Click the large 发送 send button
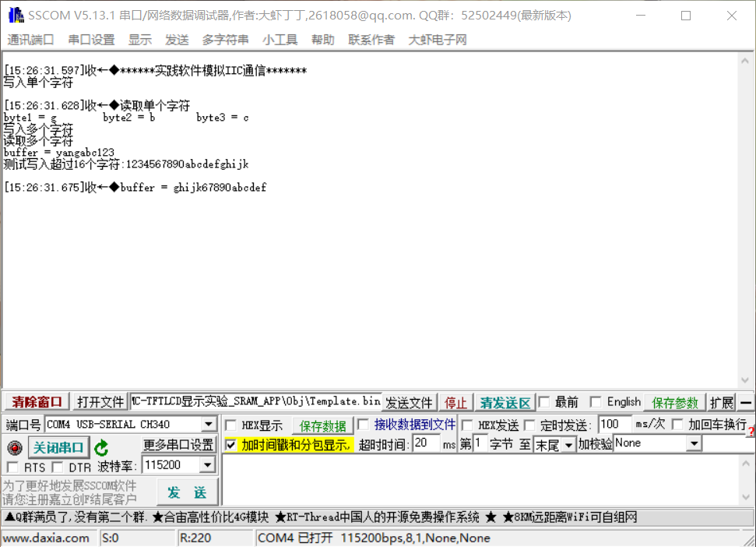This screenshot has width=756, height=547. (x=188, y=492)
